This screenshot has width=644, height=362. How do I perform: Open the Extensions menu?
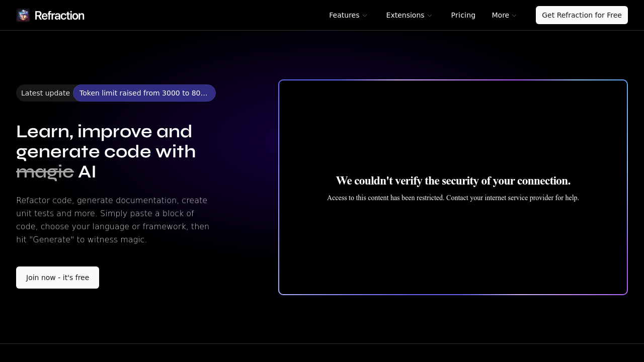click(x=405, y=15)
